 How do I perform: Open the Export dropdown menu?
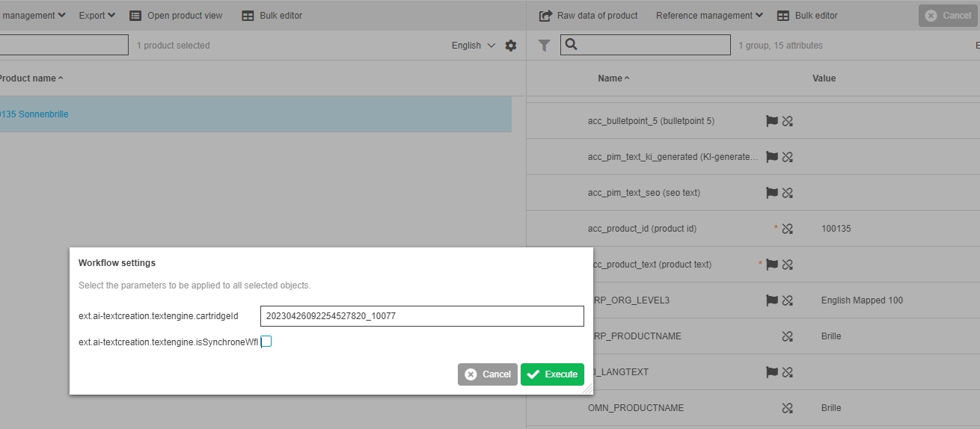tap(97, 16)
